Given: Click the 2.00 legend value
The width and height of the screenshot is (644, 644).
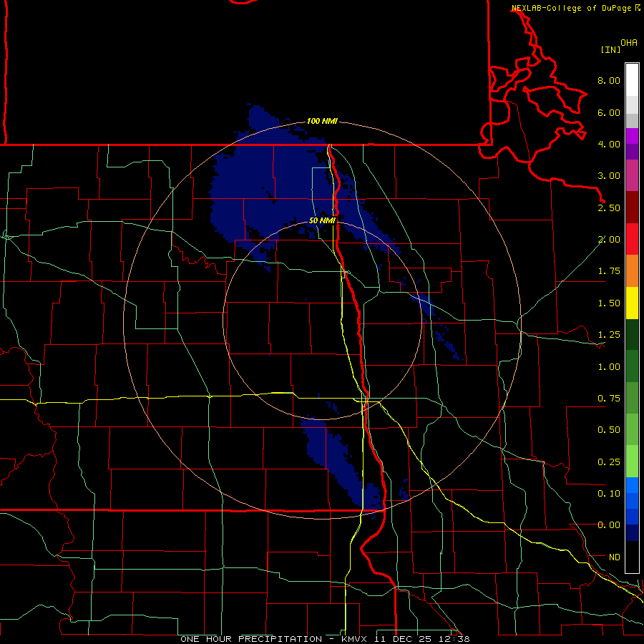Looking at the screenshot, I should point(609,240).
